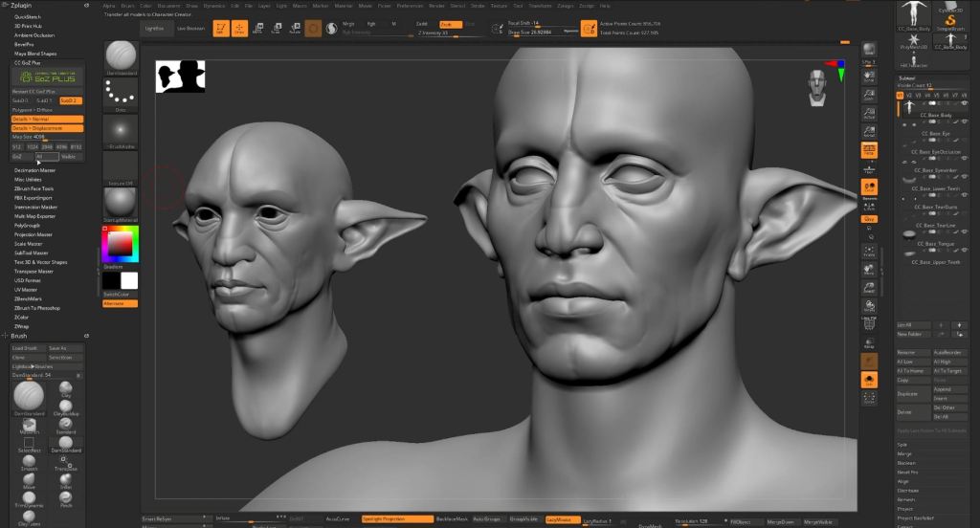The width and height of the screenshot is (980, 528).
Task: Open the Dots stroke type selector
Action: point(121,95)
